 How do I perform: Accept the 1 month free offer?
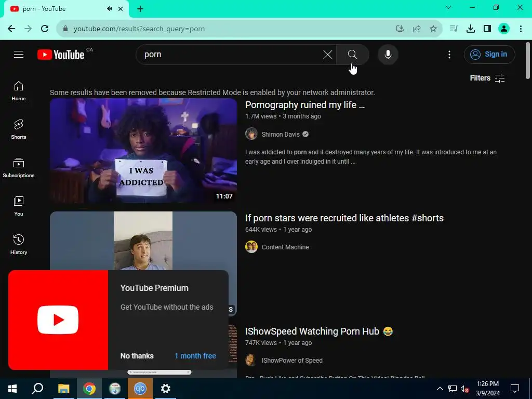pos(195,356)
